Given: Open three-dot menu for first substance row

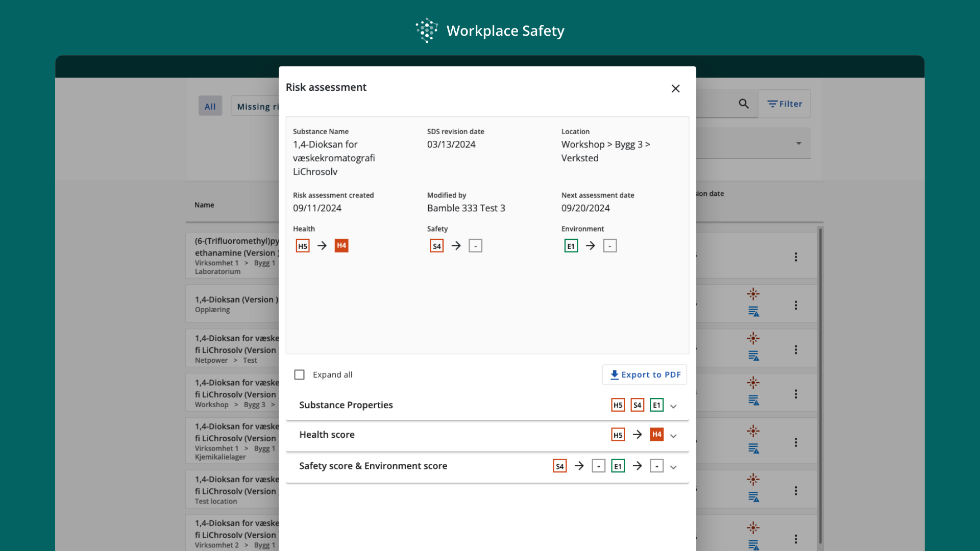Looking at the screenshot, I should click(796, 257).
